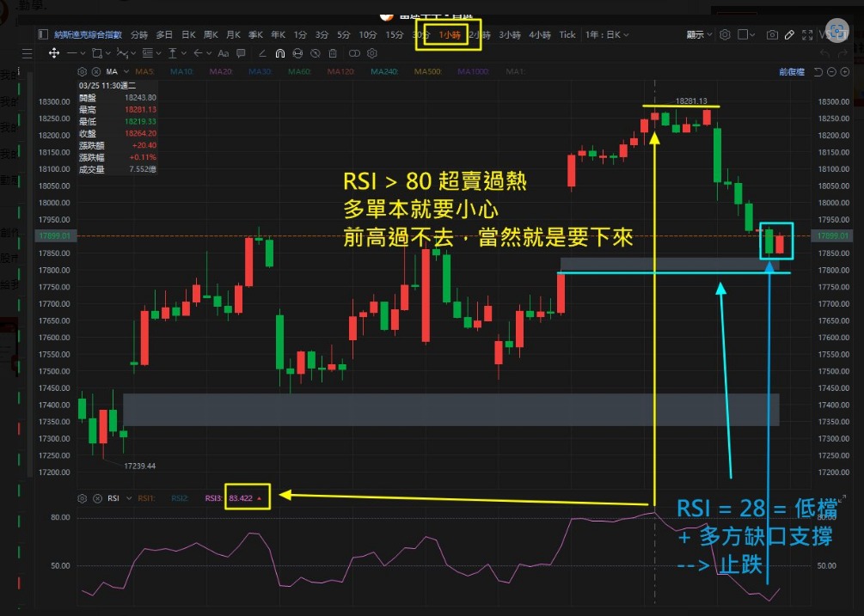The height and width of the screenshot is (616, 864).
Task: Open the 顯示 display dropdown
Action: click(x=699, y=34)
